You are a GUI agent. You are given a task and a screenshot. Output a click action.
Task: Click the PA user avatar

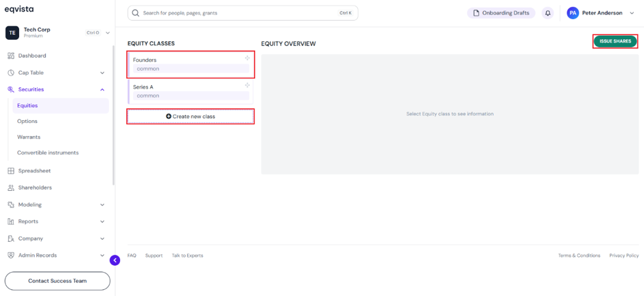(573, 13)
